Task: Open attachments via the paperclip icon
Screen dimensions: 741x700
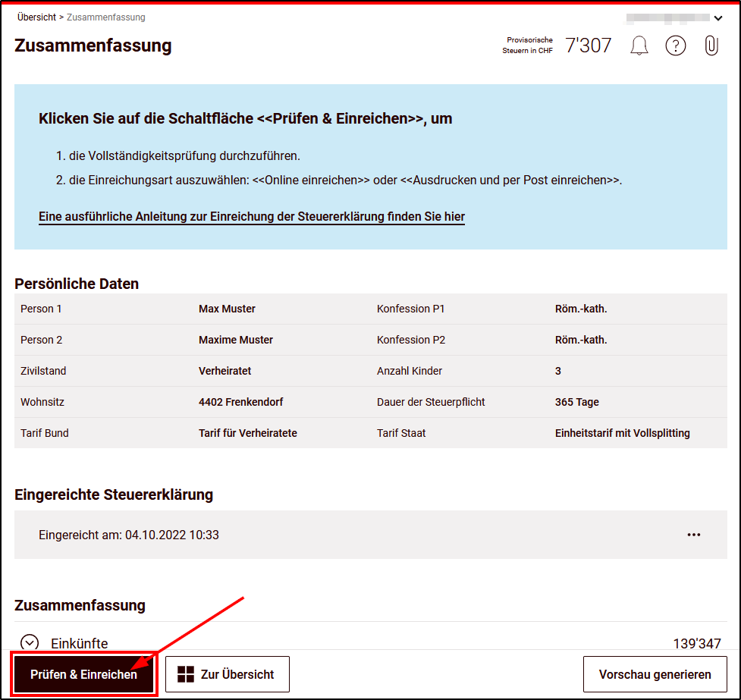Action: pyautogui.click(x=711, y=46)
